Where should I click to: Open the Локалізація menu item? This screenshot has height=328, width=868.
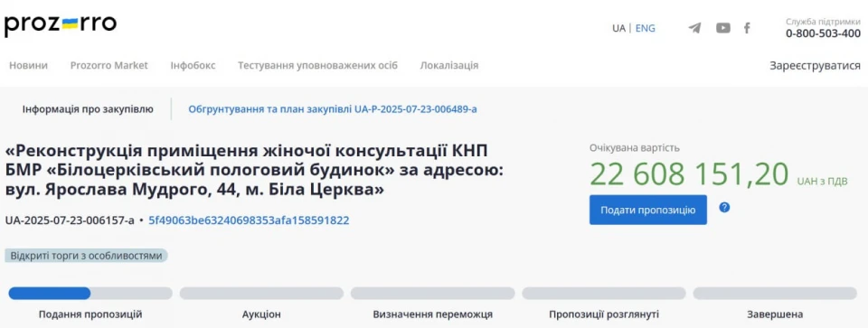point(449,65)
